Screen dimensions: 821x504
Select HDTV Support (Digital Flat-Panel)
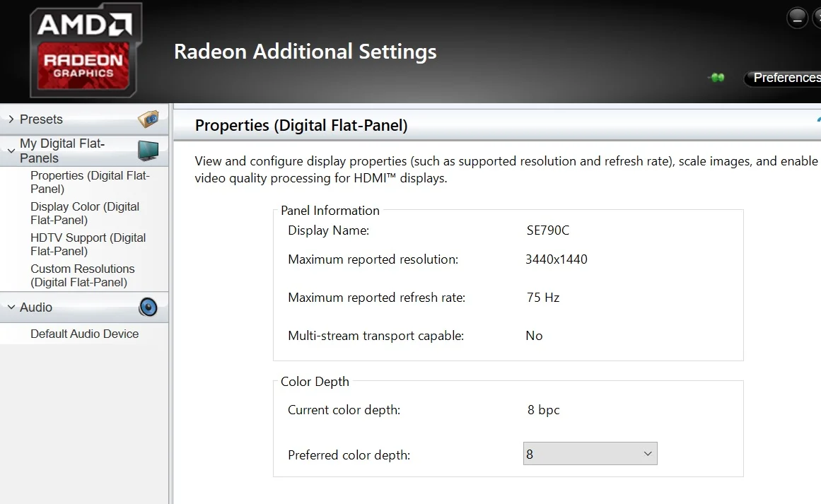pos(88,245)
